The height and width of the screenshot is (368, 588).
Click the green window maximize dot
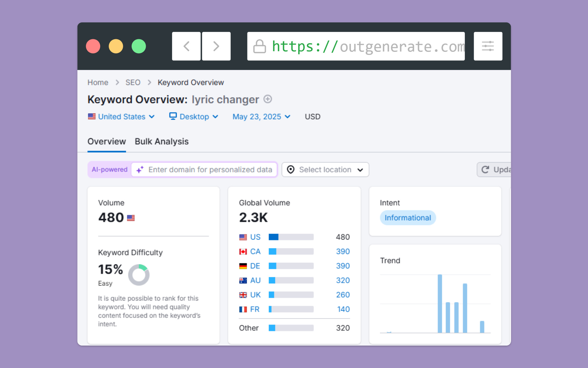[139, 46]
